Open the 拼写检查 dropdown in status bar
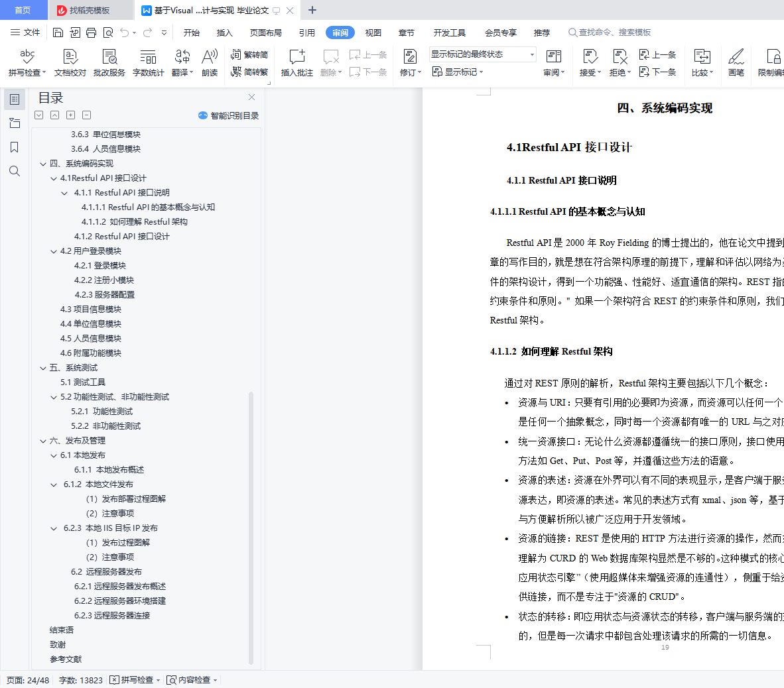This screenshot has height=688, width=784. click(159, 680)
